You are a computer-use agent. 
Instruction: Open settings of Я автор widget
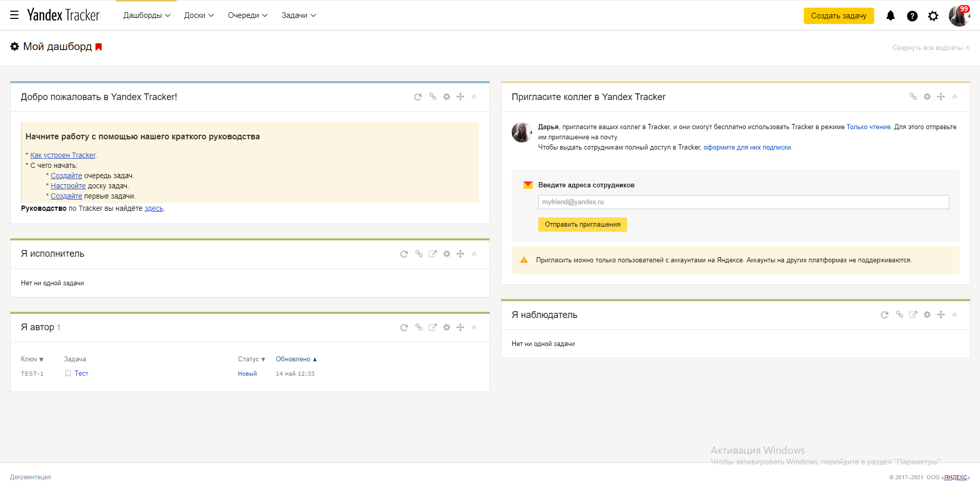[x=447, y=327]
